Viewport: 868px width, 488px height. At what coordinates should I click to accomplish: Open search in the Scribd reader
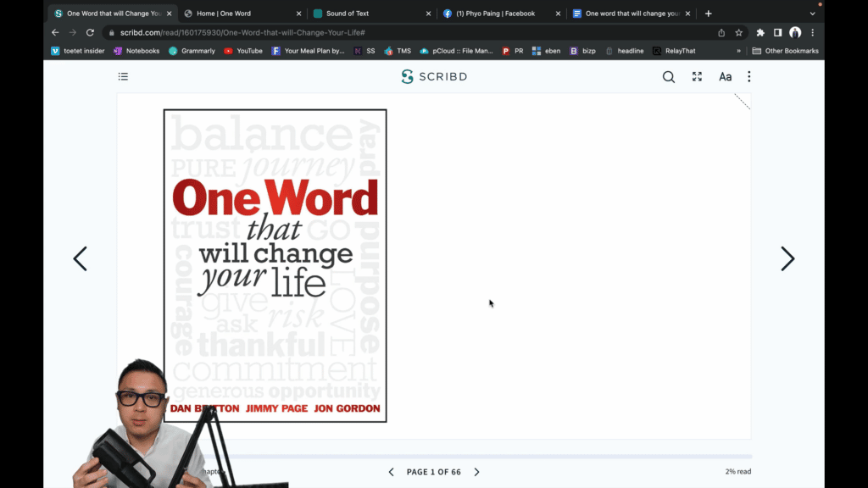coord(669,77)
